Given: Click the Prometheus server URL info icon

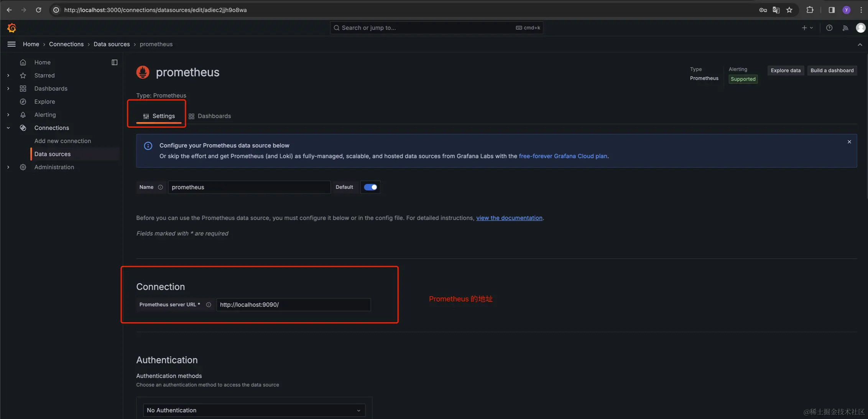Looking at the screenshot, I should click(209, 305).
